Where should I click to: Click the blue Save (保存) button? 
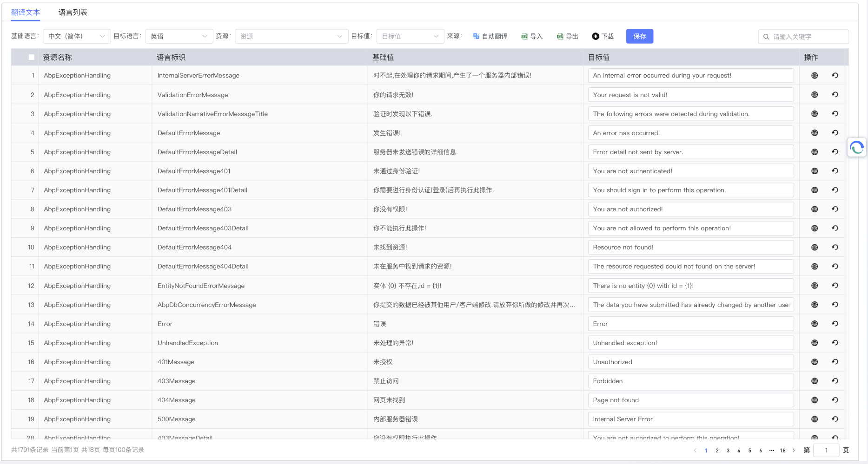coord(639,36)
